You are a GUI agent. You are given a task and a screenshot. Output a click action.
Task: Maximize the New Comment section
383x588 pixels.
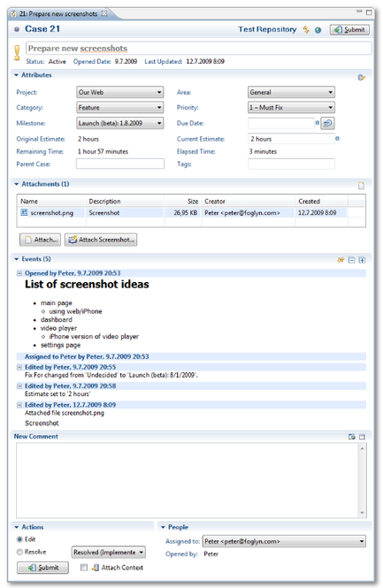point(362,437)
